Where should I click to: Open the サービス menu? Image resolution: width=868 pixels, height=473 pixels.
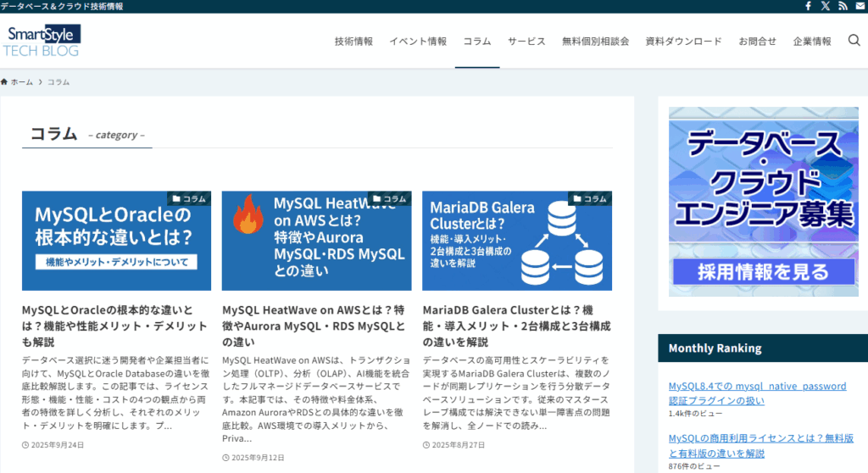(x=526, y=41)
